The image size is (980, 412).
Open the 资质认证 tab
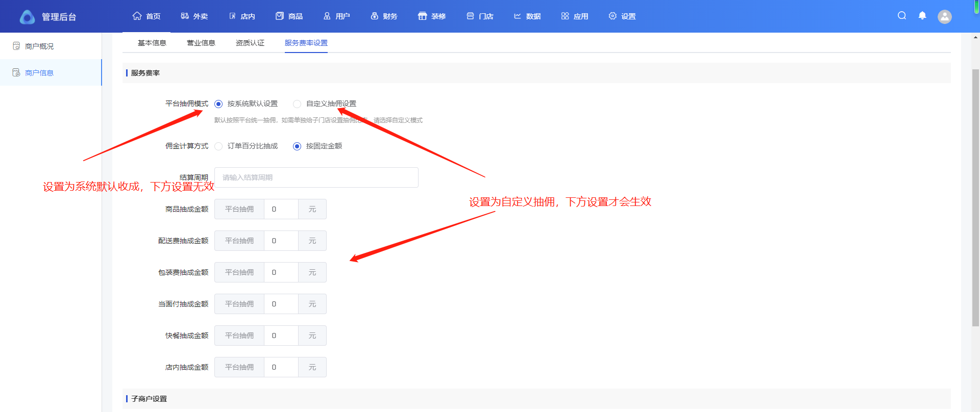[x=250, y=43]
